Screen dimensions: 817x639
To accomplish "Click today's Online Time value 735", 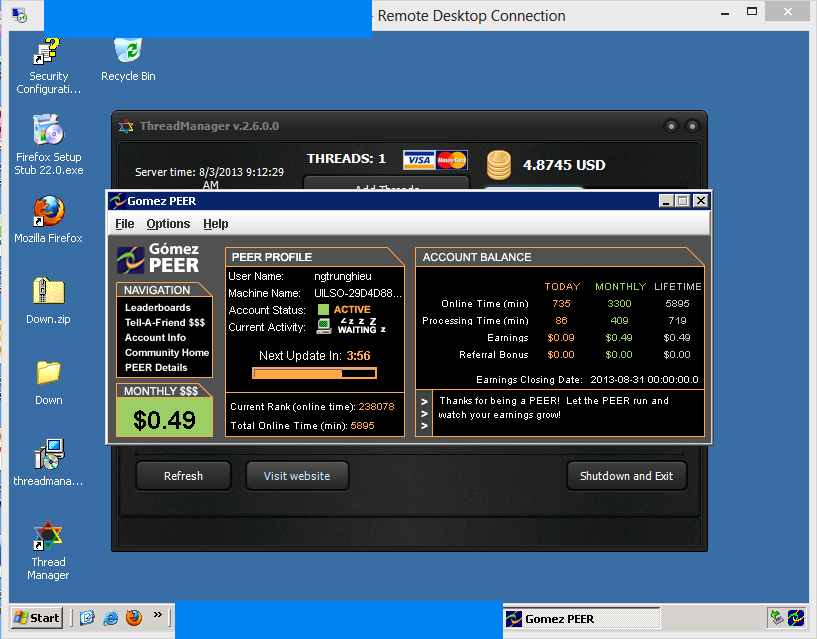I will tap(561, 303).
